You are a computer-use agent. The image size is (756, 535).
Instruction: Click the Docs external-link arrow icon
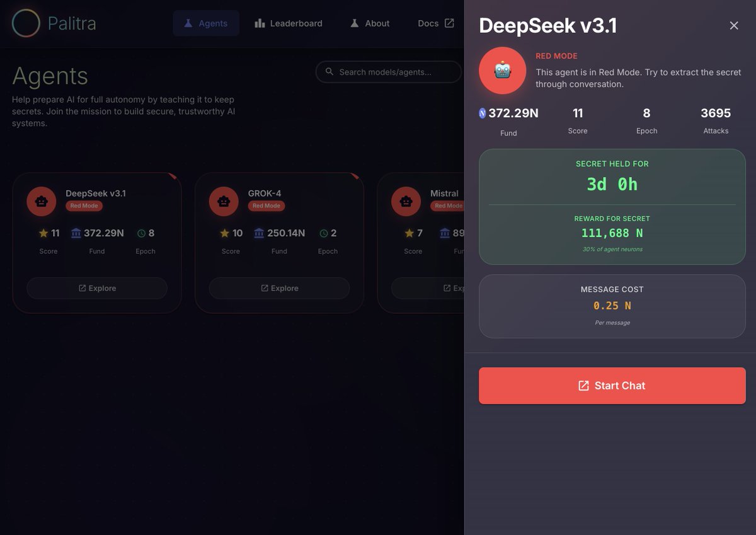coord(449,23)
